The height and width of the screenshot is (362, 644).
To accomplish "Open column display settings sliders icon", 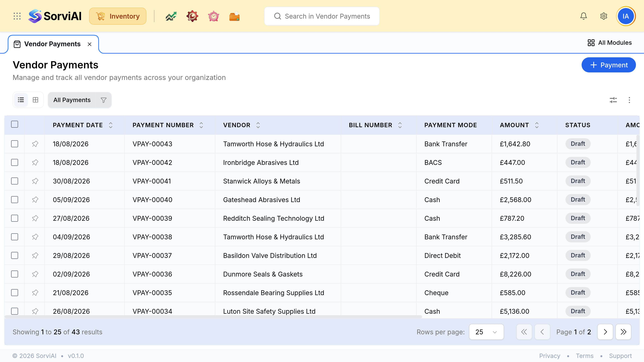I will coord(613,100).
